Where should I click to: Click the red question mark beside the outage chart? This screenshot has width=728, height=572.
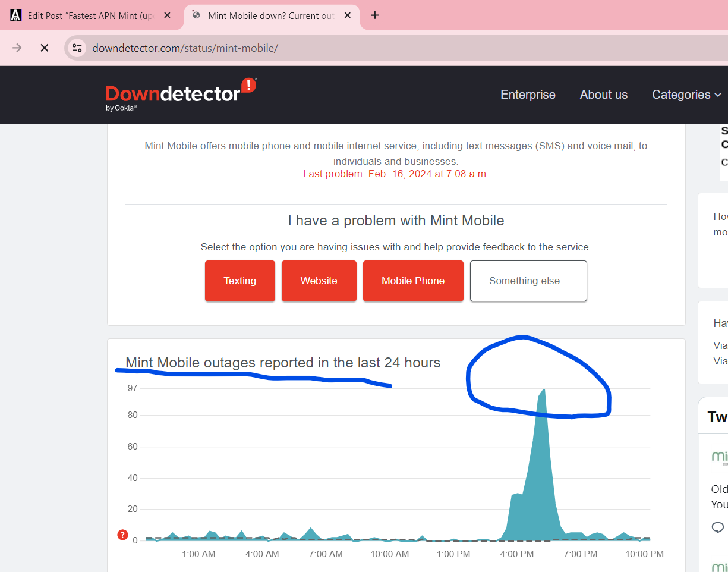point(122,535)
